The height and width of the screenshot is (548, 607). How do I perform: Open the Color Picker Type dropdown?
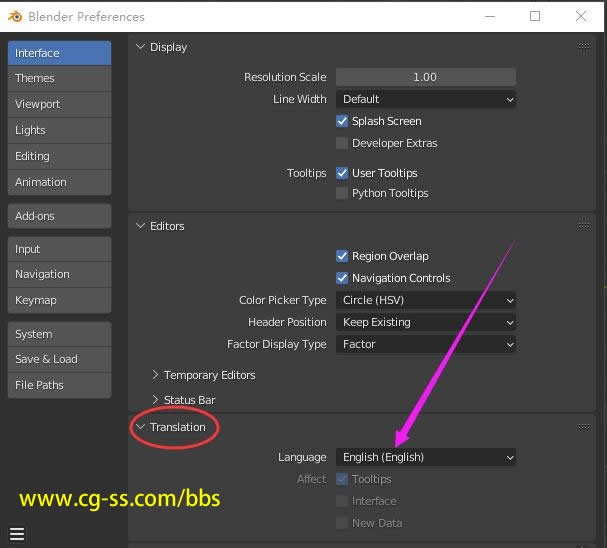426,300
